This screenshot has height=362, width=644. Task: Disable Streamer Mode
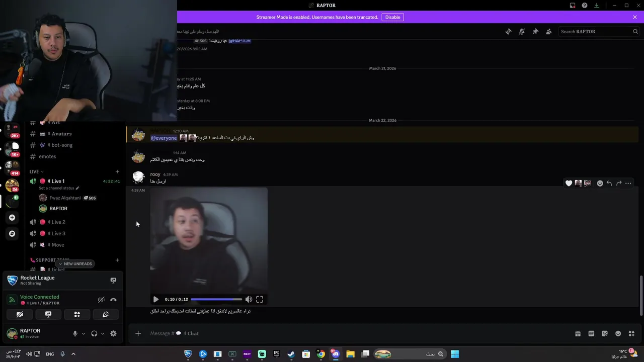[x=393, y=17]
